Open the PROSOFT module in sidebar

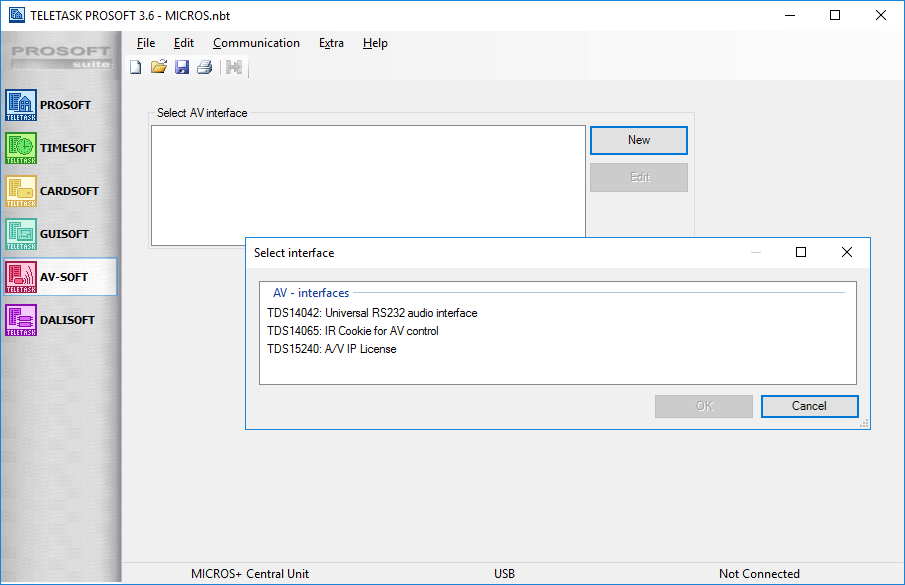tap(60, 105)
